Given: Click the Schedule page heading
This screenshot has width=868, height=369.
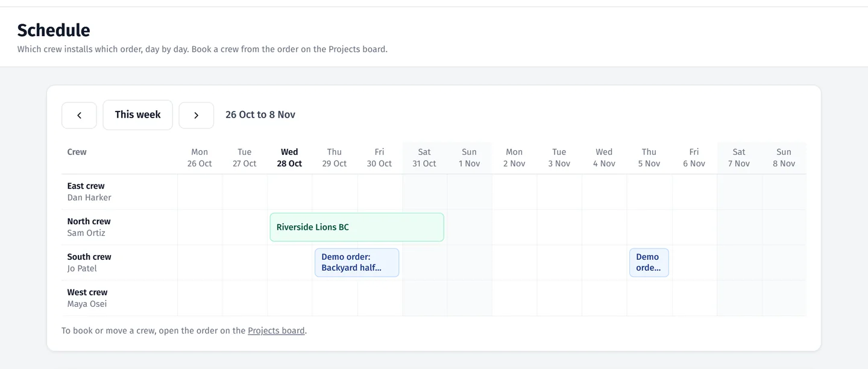Looking at the screenshot, I should tap(54, 30).
